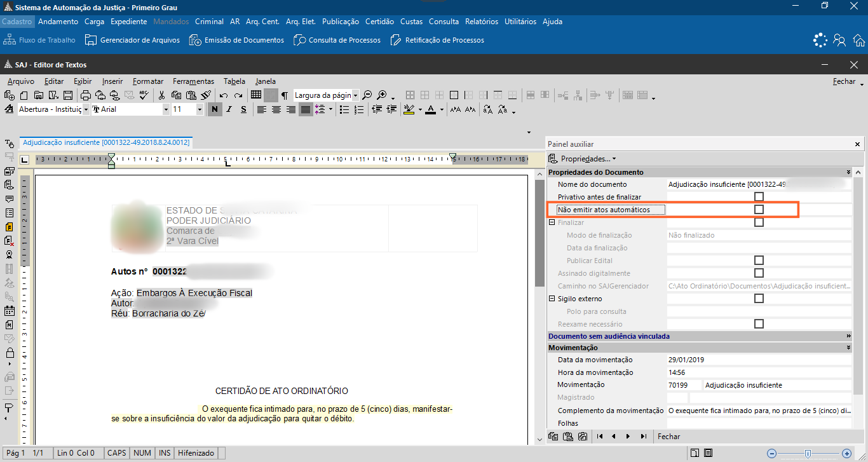Image resolution: width=868 pixels, height=462 pixels.
Task: Align text to the left
Action: click(261, 109)
